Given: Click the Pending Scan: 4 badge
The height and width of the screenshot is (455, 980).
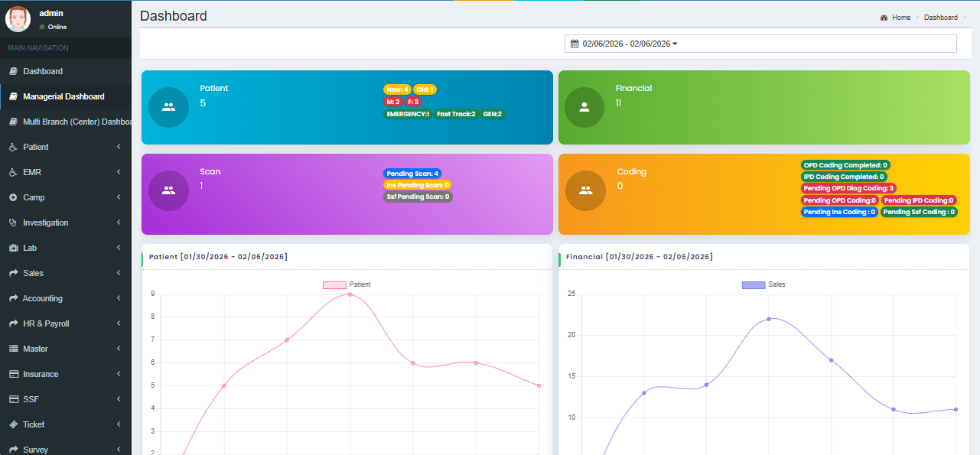Looking at the screenshot, I should (412, 174).
